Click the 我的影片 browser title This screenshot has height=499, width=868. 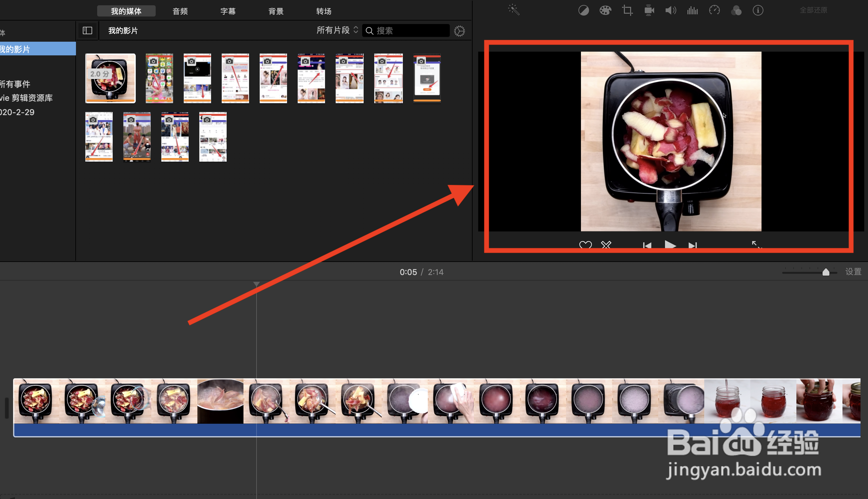[x=123, y=30]
